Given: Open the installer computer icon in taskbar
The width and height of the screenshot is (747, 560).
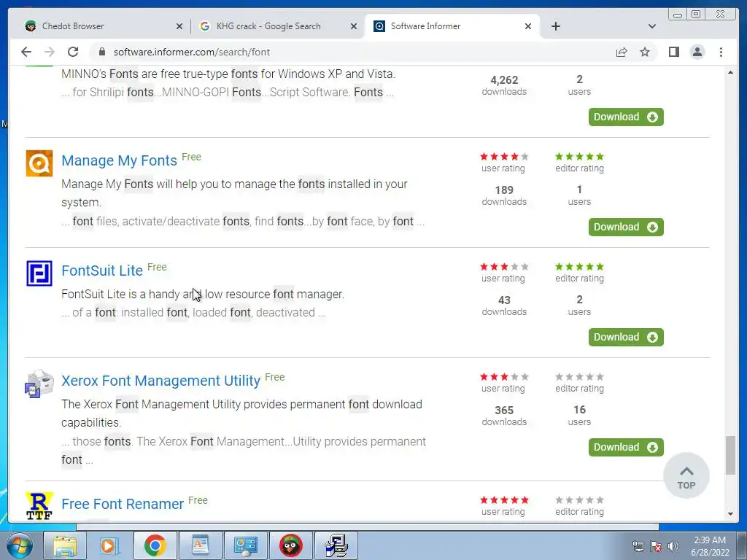Looking at the screenshot, I should [x=336, y=545].
